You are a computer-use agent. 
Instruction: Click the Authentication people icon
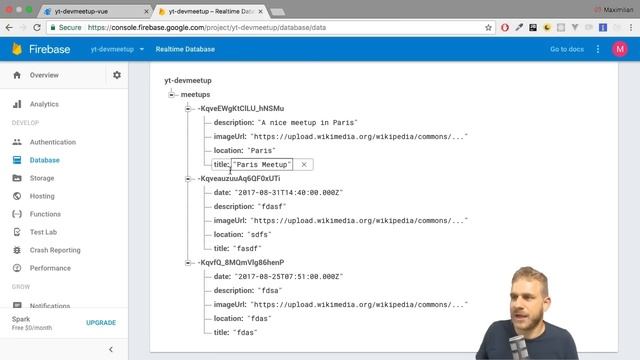point(17,142)
